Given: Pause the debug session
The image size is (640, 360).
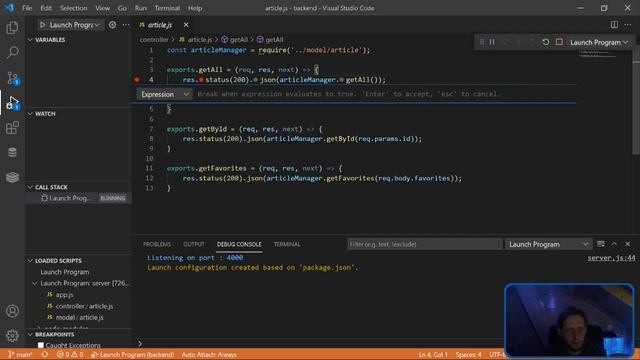Looking at the screenshot, I should tap(492, 42).
